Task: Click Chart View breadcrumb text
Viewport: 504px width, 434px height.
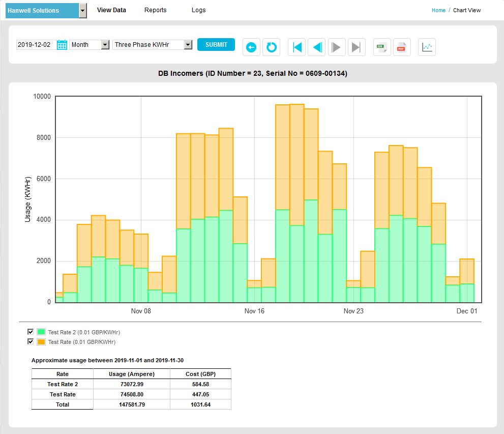Action: pyautogui.click(x=467, y=10)
